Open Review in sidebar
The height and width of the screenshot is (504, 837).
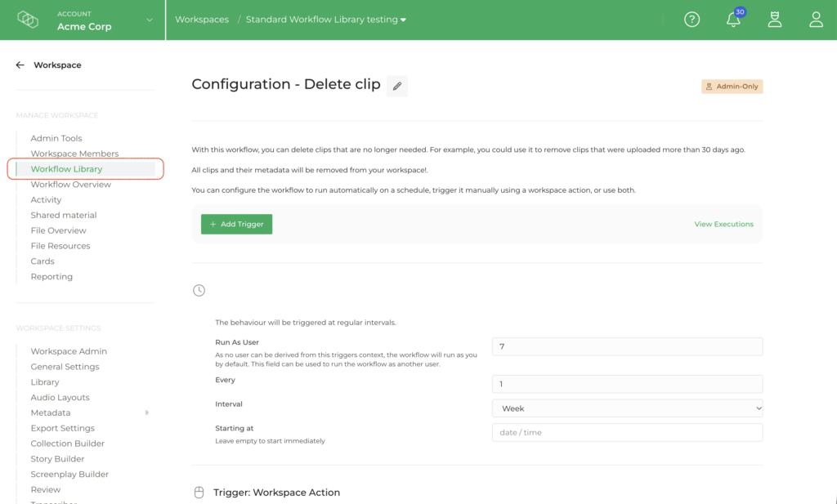(x=46, y=489)
